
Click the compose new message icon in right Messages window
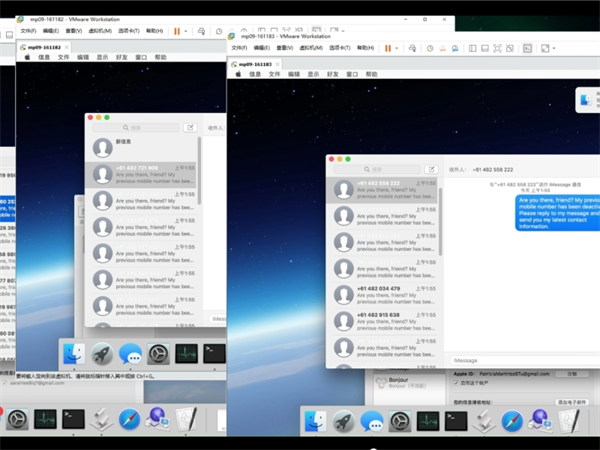[432, 169]
